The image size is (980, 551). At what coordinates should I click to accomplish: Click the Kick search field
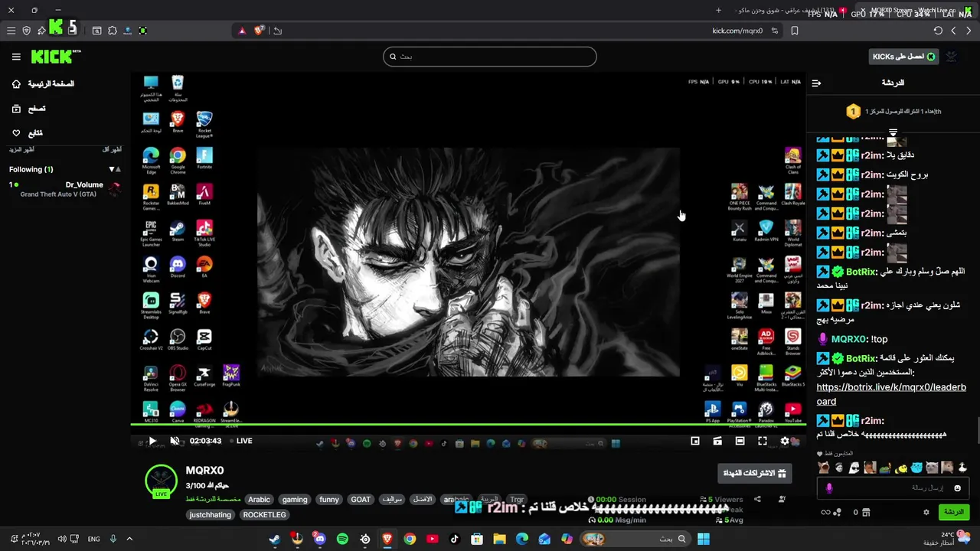(489, 57)
